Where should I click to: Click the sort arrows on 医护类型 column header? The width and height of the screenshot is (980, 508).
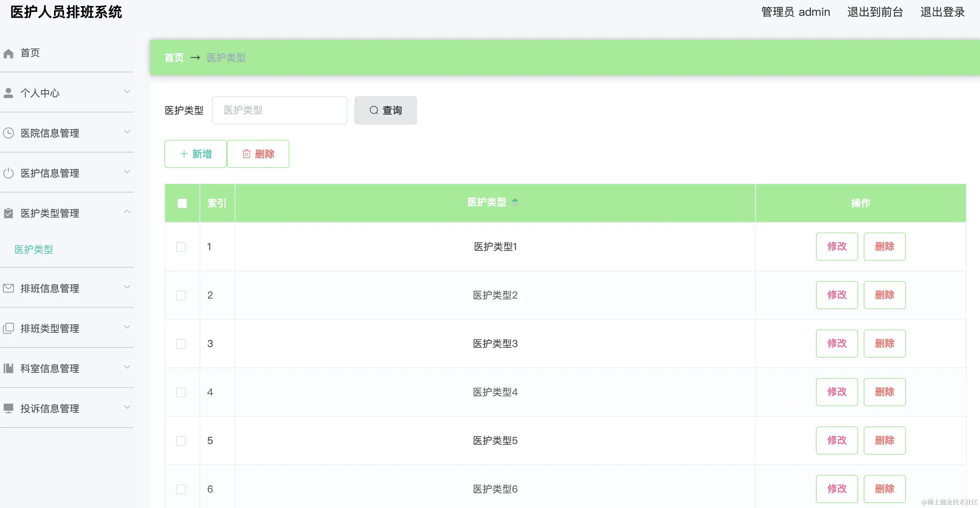(515, 202)
